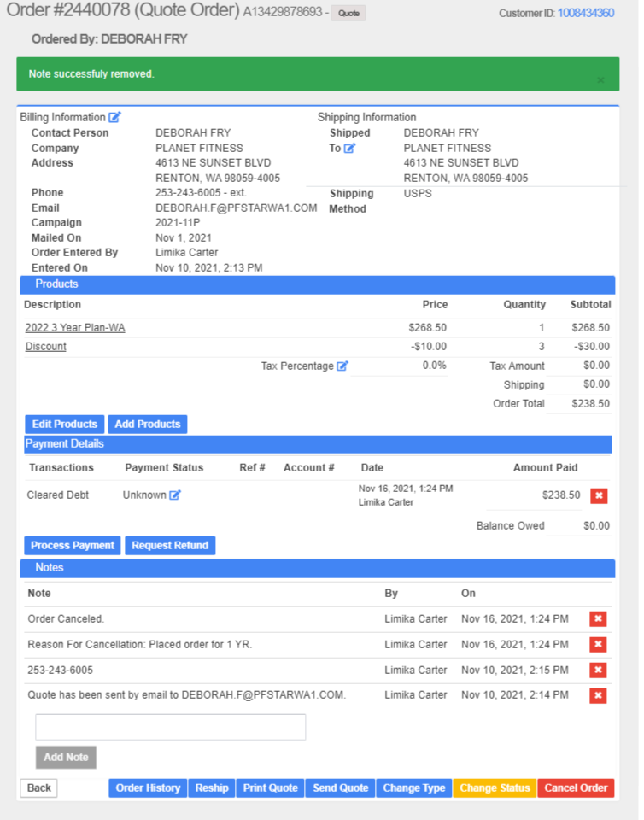Dismiss the green success notification
Screen dimensions: 644x820
point(600,80)
